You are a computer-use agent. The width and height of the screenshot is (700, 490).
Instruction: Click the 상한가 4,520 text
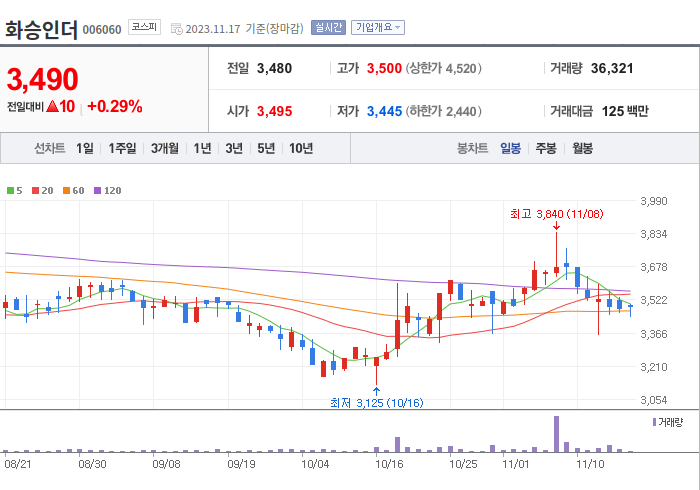coord(443,68)
